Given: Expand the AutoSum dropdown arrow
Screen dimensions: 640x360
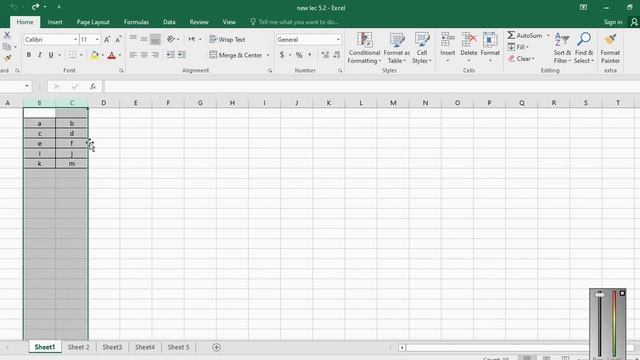Looking at the screenshot, I should [548, 36].
